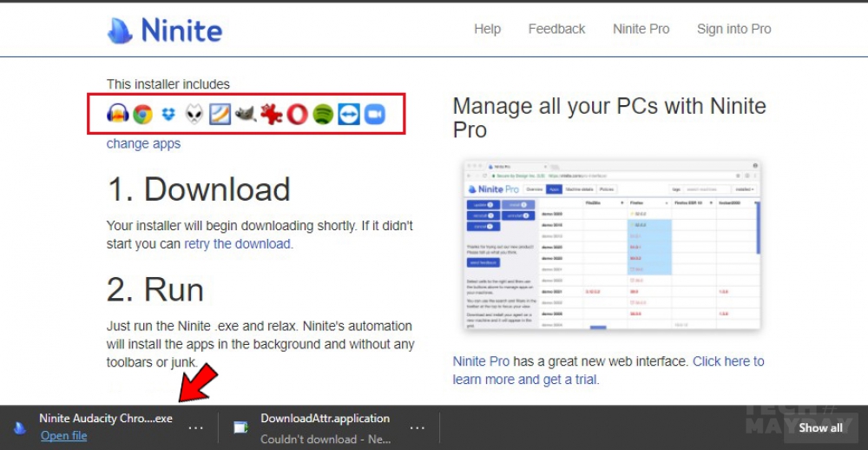Click the red splat IrfanView icon
This screenshot has height=450, width=868.
click(x=271, y=114)
